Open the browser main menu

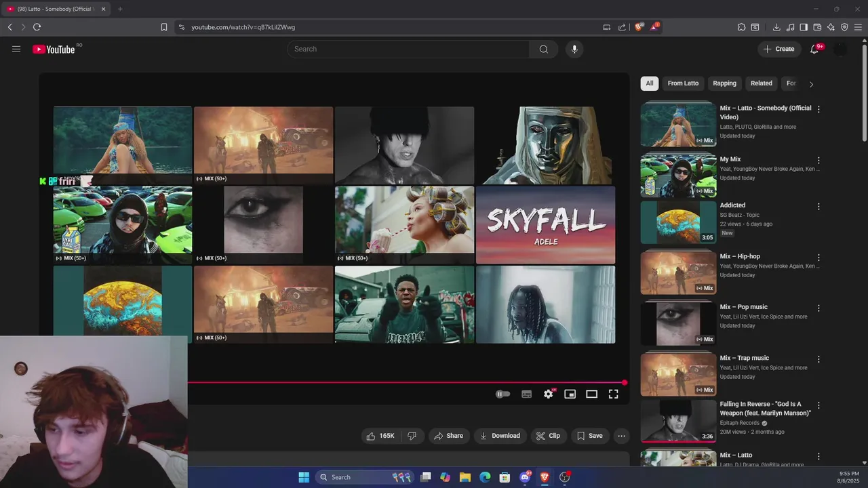point(858,27)
